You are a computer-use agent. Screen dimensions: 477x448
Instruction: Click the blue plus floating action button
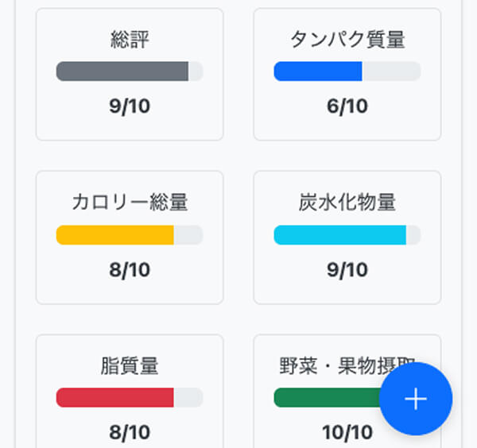click(x=416, y=399)
